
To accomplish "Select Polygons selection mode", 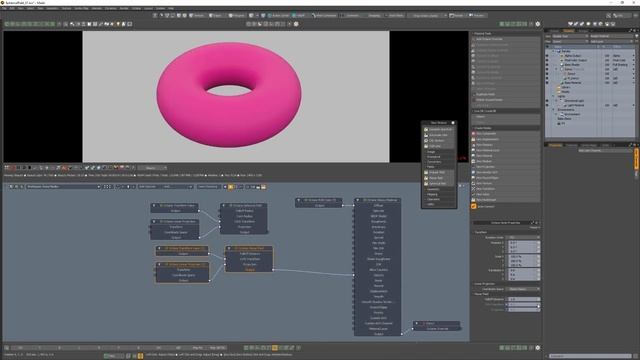I will click(237, 16).
